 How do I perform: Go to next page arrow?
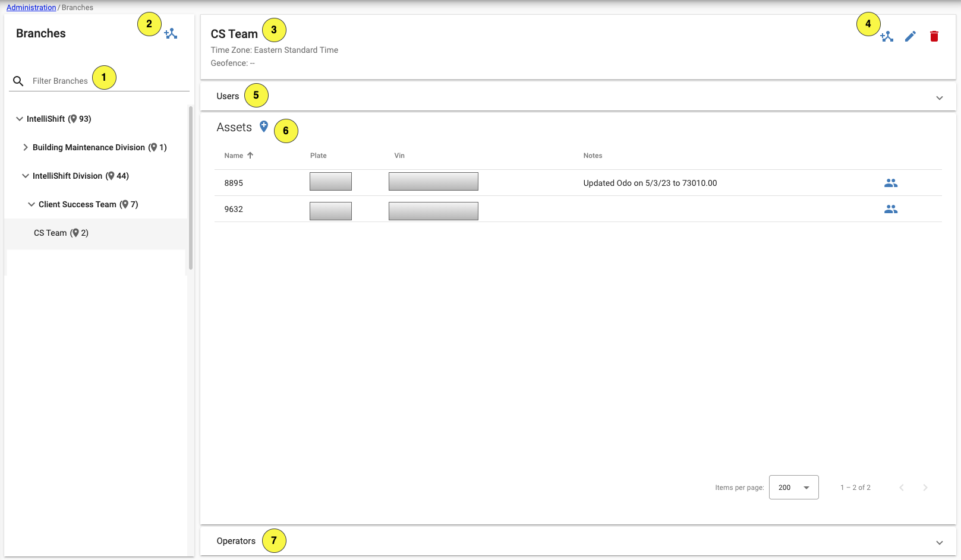coord(925,488)
